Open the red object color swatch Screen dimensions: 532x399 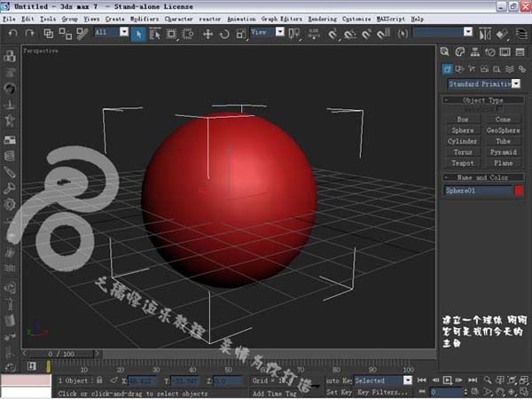[x=519, y=191]
